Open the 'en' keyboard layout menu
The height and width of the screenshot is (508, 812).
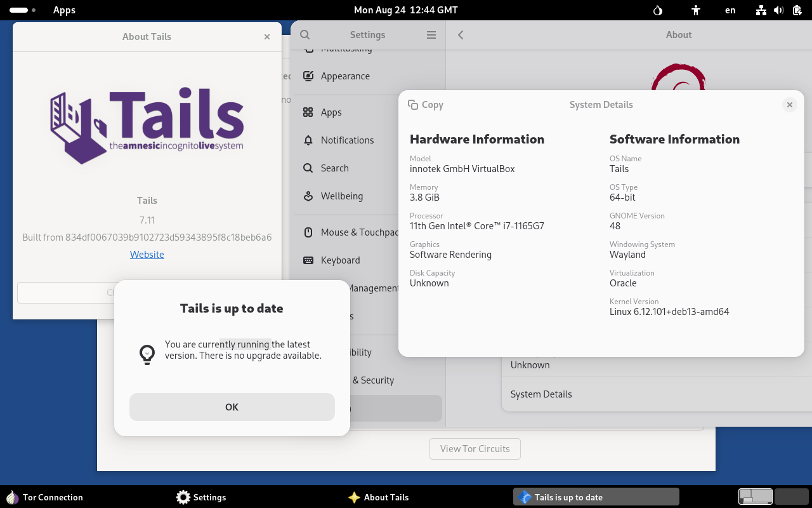(730, 10)
